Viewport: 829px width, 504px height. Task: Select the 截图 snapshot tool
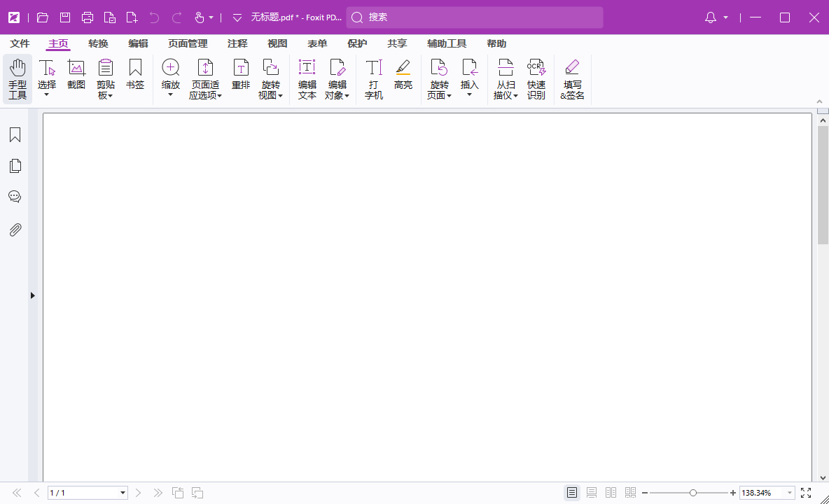tap(76, 77)
